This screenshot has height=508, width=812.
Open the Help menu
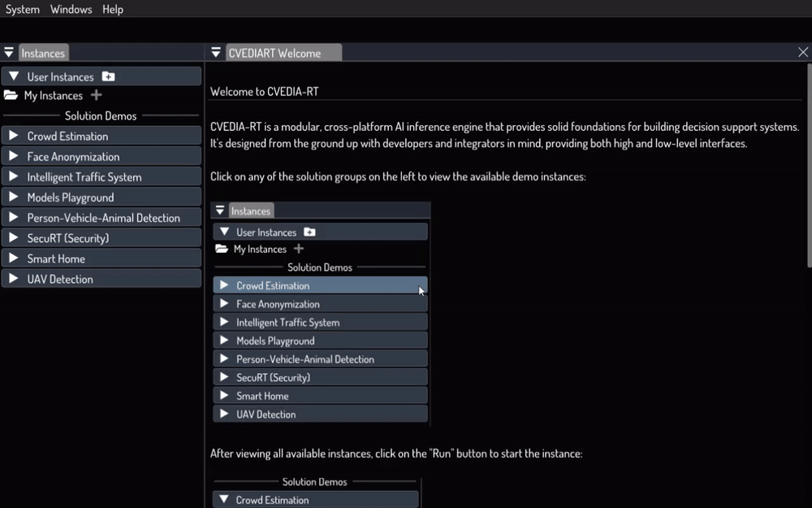click(112, 9)
